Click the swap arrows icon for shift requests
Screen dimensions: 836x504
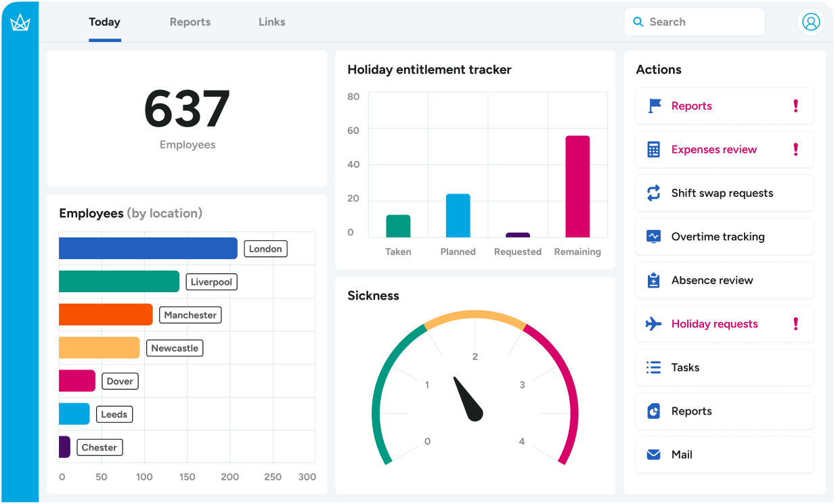[653, 193]
